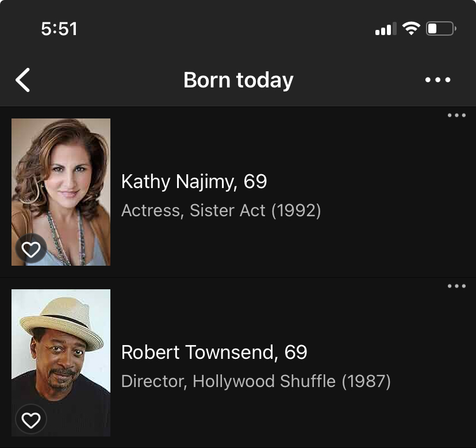
Task: Tap the 5:51 clock in status bar
Action: [59, 29]
